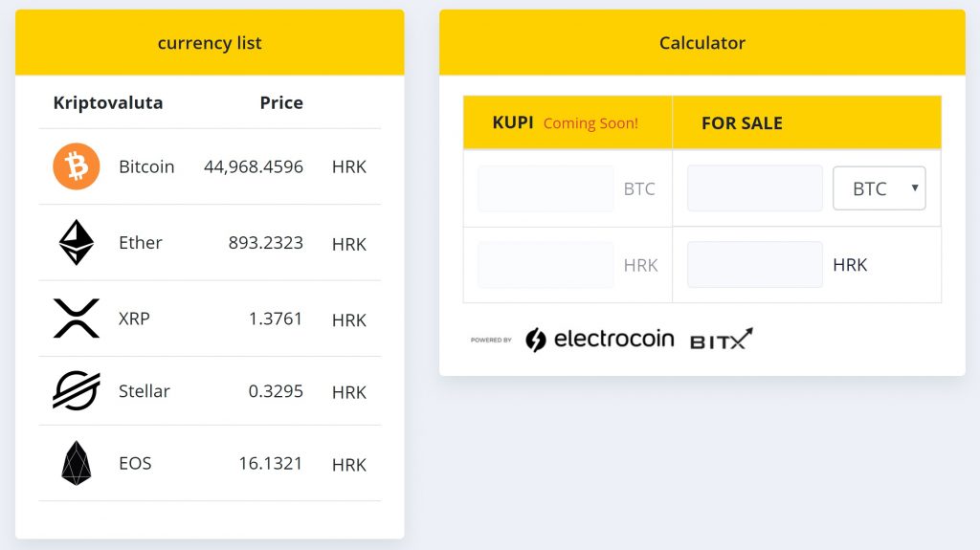Click the Ether name in currency list
The width and height of the screenshot is (980, 550).
(x=141, y=243)
